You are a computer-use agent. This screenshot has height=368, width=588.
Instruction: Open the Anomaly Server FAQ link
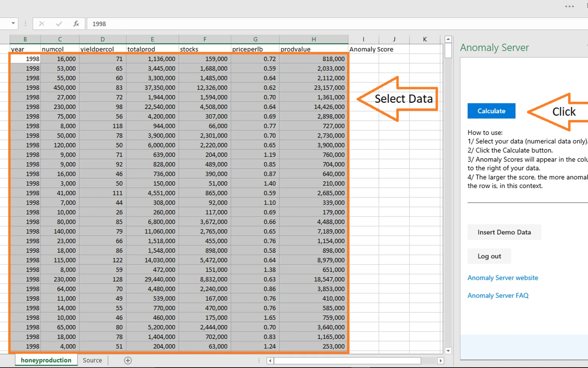pyautogui.click(x=498, y=296)
